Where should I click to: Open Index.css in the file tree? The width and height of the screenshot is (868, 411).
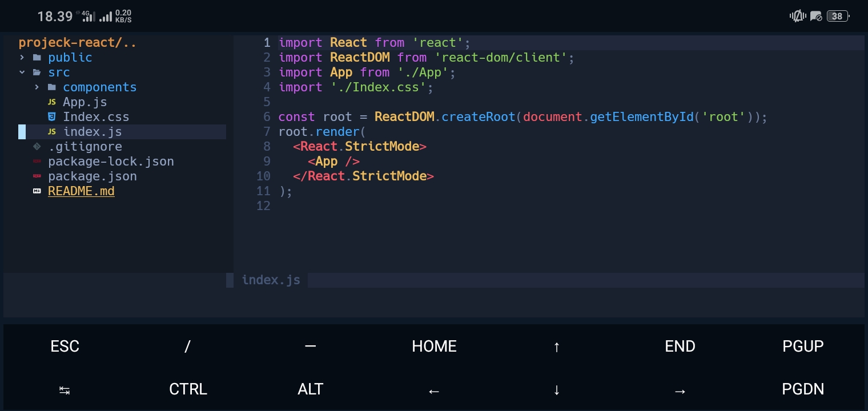pyautogui.click(x=96, y=117)
